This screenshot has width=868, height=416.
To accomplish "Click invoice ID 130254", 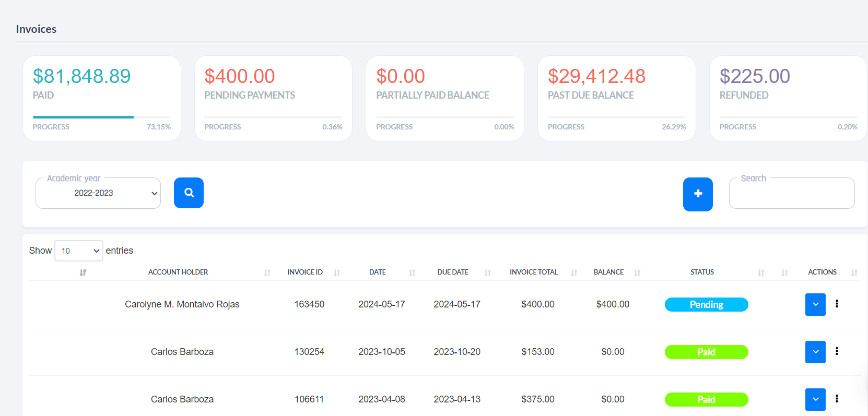I will [x=309, y=352].
